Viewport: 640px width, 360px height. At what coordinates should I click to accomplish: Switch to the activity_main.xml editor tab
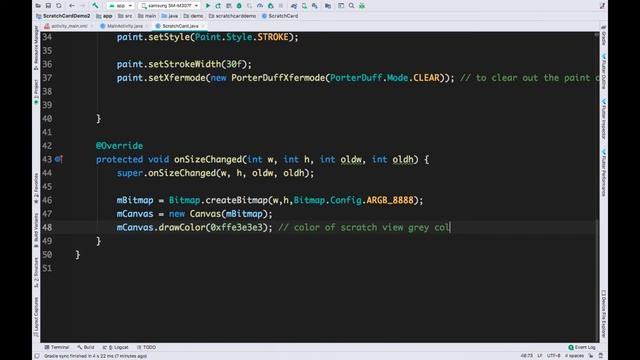click(69, 26)
